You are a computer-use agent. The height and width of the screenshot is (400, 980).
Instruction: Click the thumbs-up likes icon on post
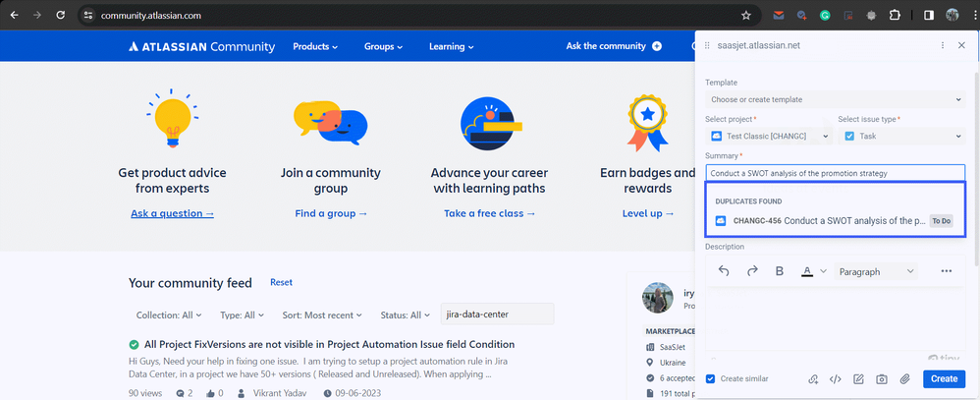pos(210,393)
